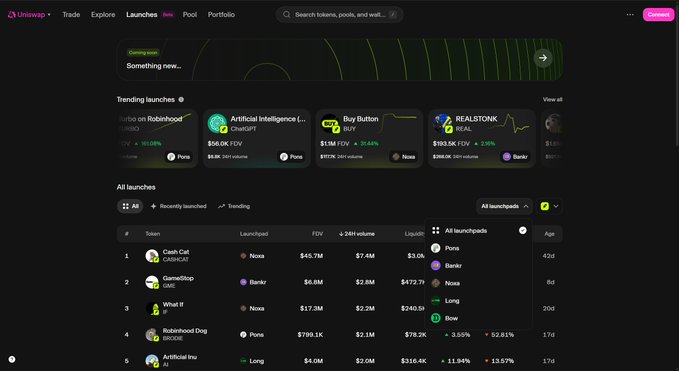Select the Recently launched filter
679x371 pixels.
pyautogui.click(x=178, y=206)
